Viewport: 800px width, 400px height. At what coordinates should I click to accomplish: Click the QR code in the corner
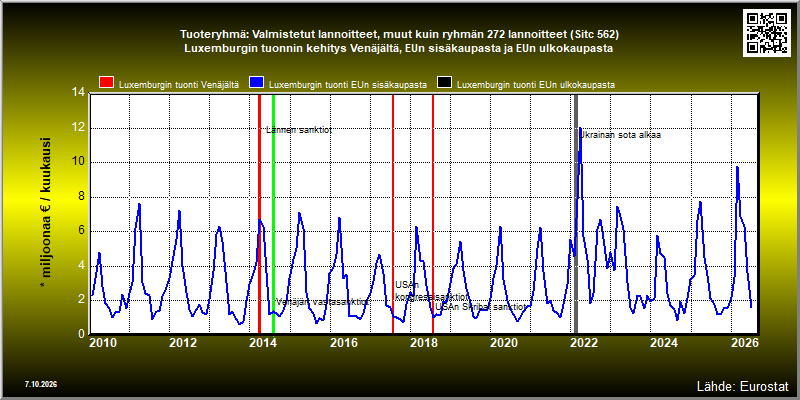pos(768,32)
